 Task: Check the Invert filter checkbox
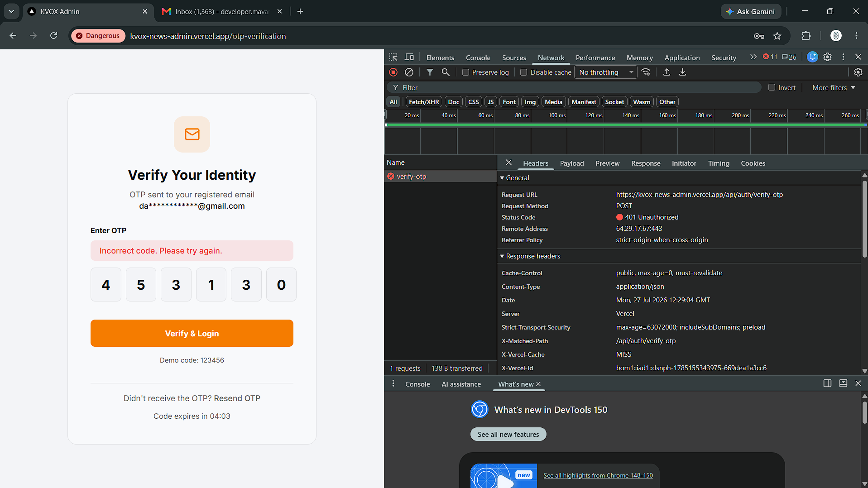click(772, 87)
